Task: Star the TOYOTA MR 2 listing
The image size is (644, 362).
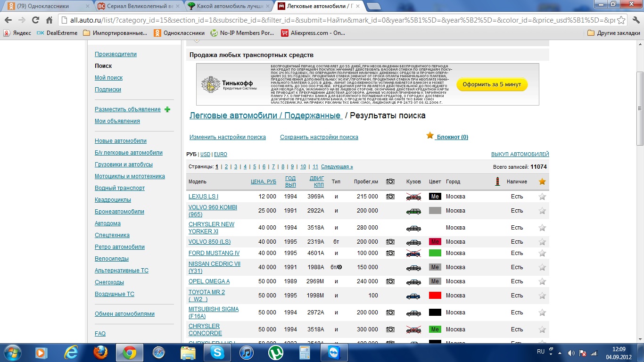Action: coord(542,296)
